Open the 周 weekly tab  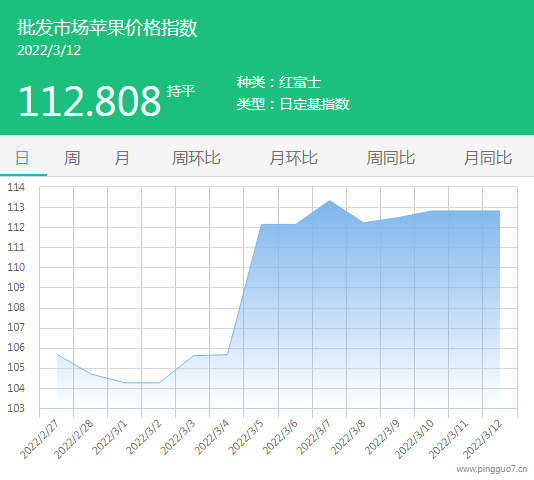pos(72,158)
